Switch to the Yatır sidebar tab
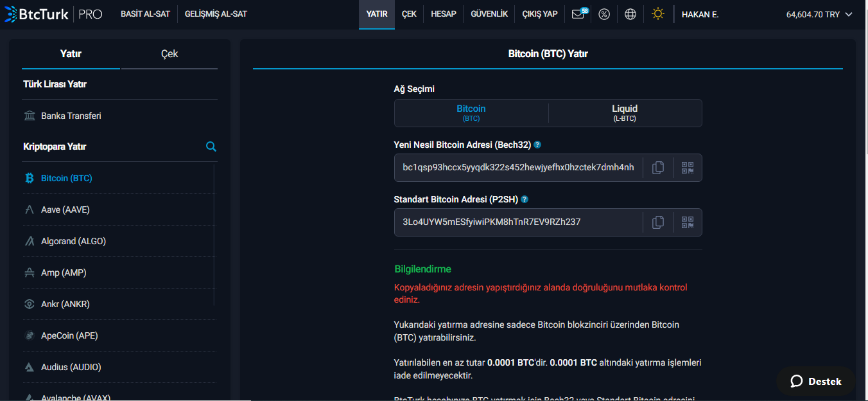This screenshot has height=401, width=868. [x=71, y=54]
